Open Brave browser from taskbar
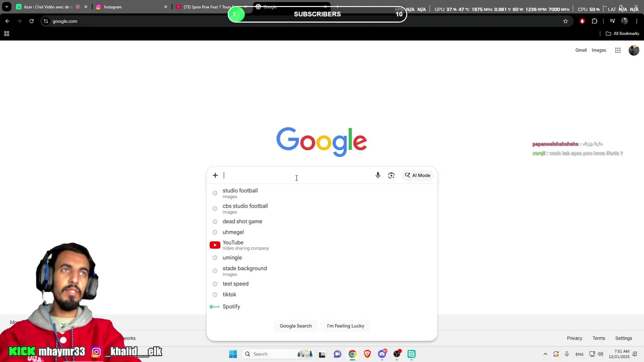The height and width of the screenshot is (362, 644). [x=367, y=354]
